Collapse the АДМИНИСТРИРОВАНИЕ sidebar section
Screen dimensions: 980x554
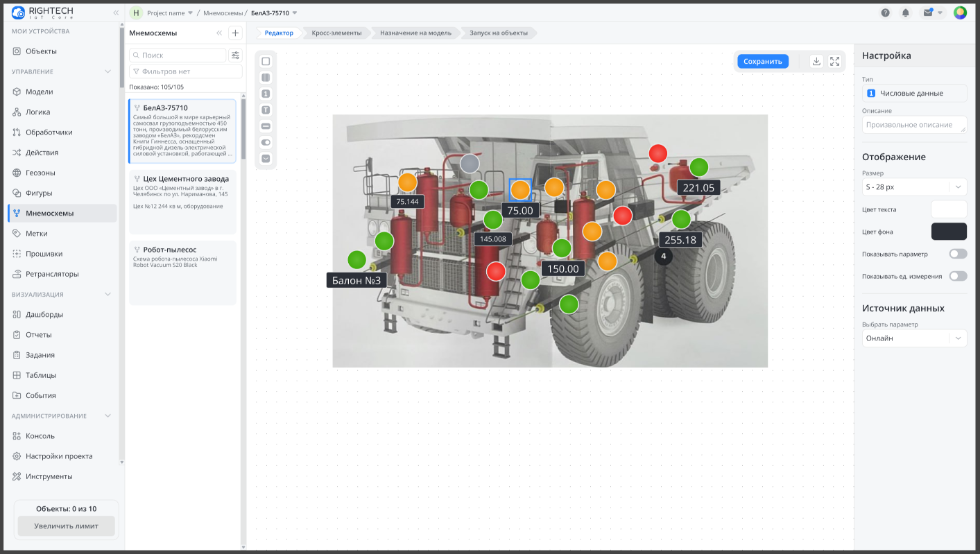coord(108,416)
